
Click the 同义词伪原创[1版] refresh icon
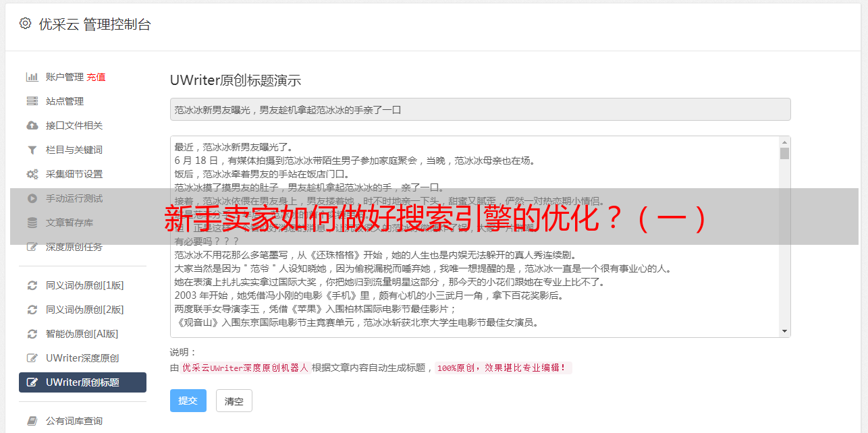(x=32, y=285)
